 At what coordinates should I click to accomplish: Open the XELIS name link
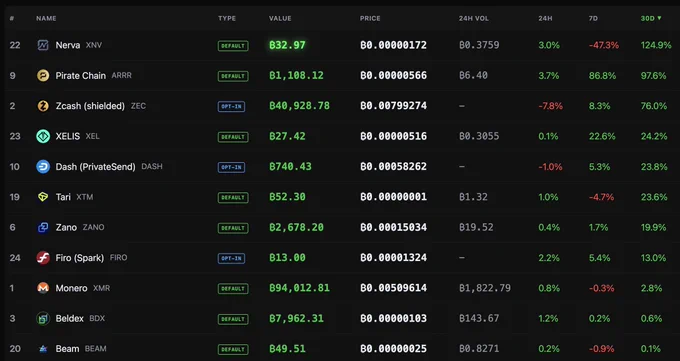click(68, 136)
